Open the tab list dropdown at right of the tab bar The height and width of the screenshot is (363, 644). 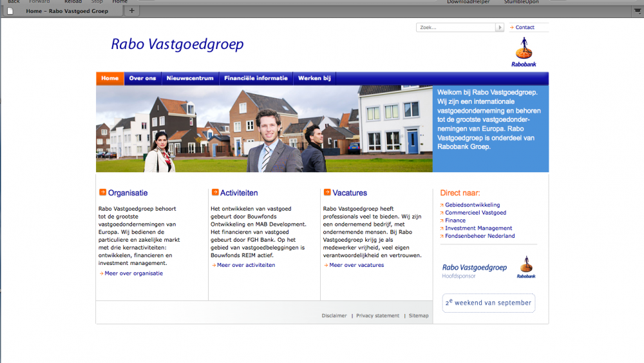click(x=638, y=11)
